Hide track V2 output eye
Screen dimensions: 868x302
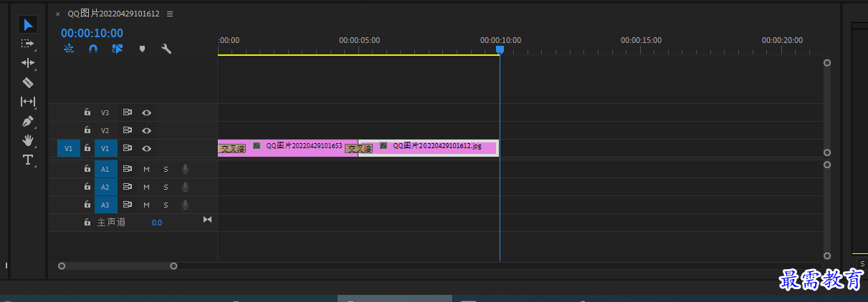click(146, 130)
